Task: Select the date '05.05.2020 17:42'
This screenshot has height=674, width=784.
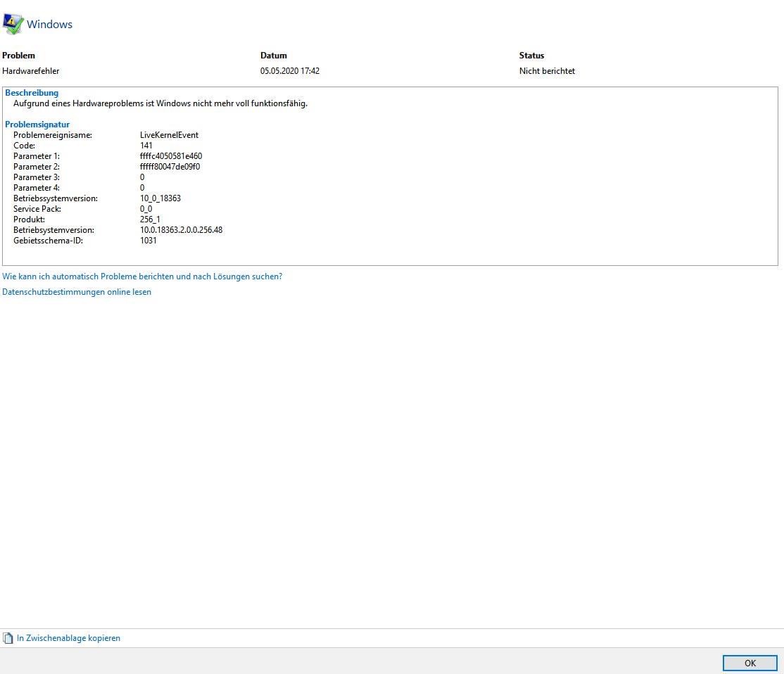Action: point(289,71)
